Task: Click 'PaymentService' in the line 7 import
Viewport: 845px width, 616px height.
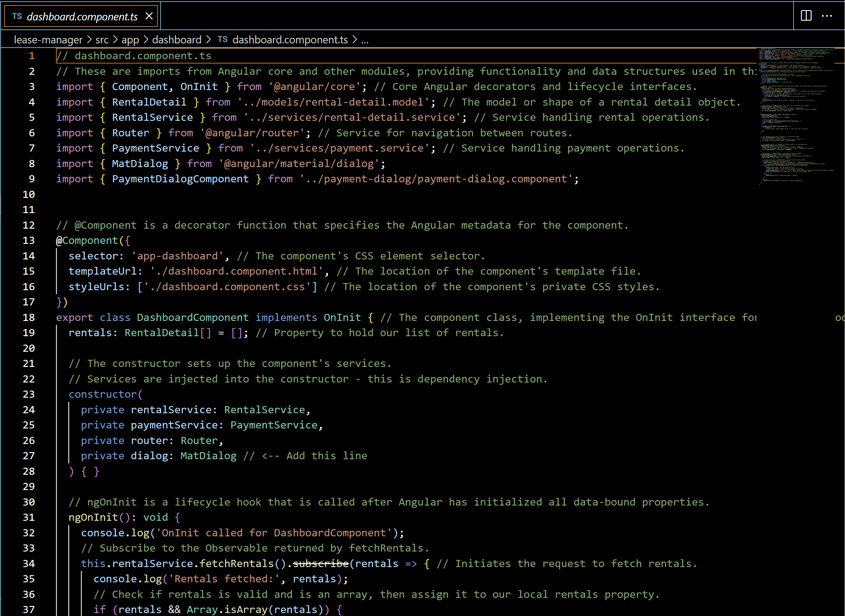Action: coord(155,148)
